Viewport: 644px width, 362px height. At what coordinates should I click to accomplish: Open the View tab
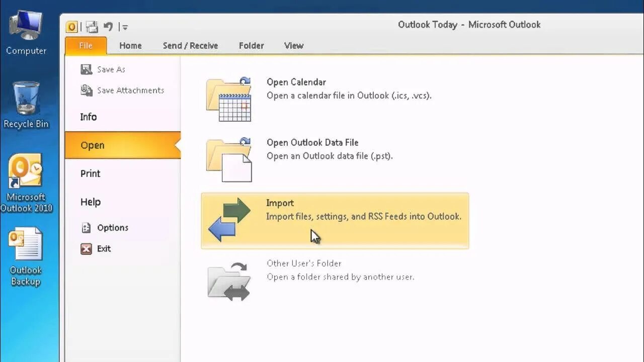point(294,45)
